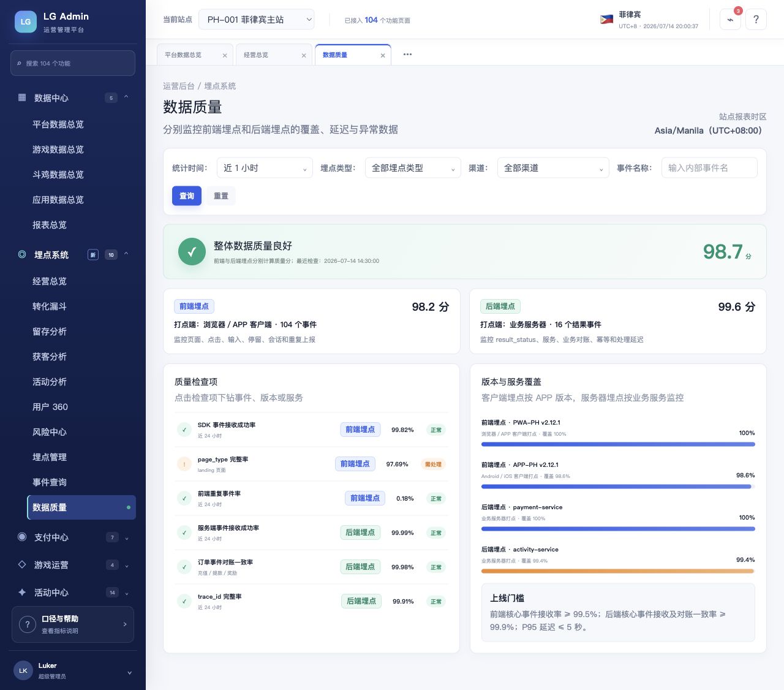Click the PWA-PH v2.12.1 coverage bar
784x690 pixels.
click(x=618, y=444)
